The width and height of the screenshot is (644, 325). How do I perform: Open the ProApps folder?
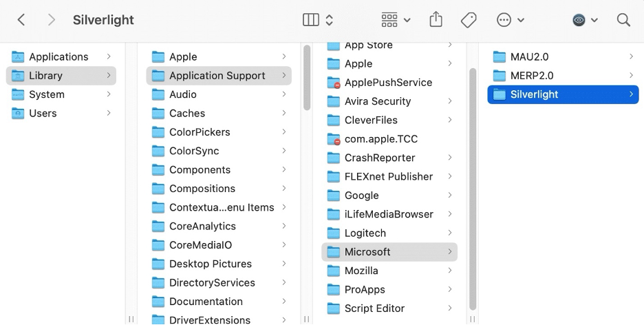tap(389, 290)
